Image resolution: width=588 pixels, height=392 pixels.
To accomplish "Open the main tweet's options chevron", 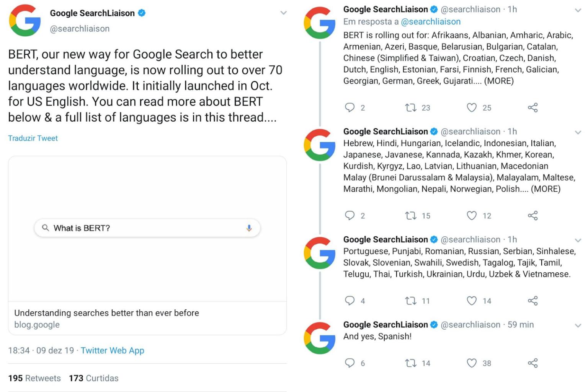I will point(283,13).
